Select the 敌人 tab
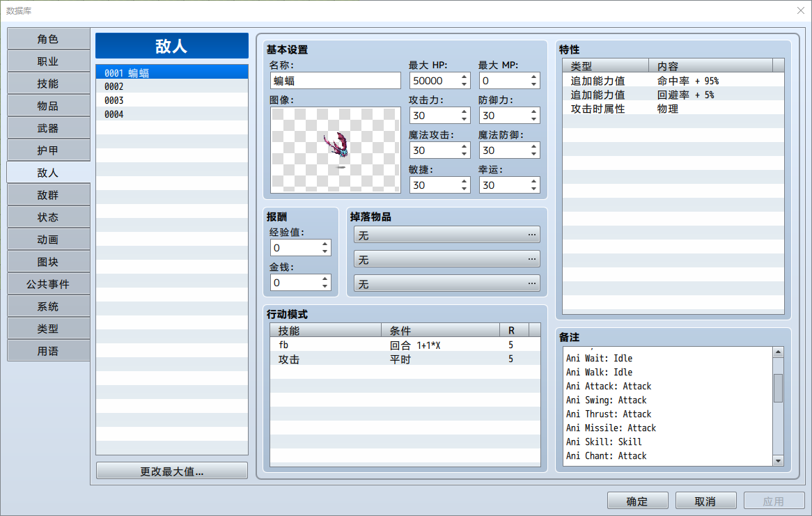 click(x=48, y=173)
